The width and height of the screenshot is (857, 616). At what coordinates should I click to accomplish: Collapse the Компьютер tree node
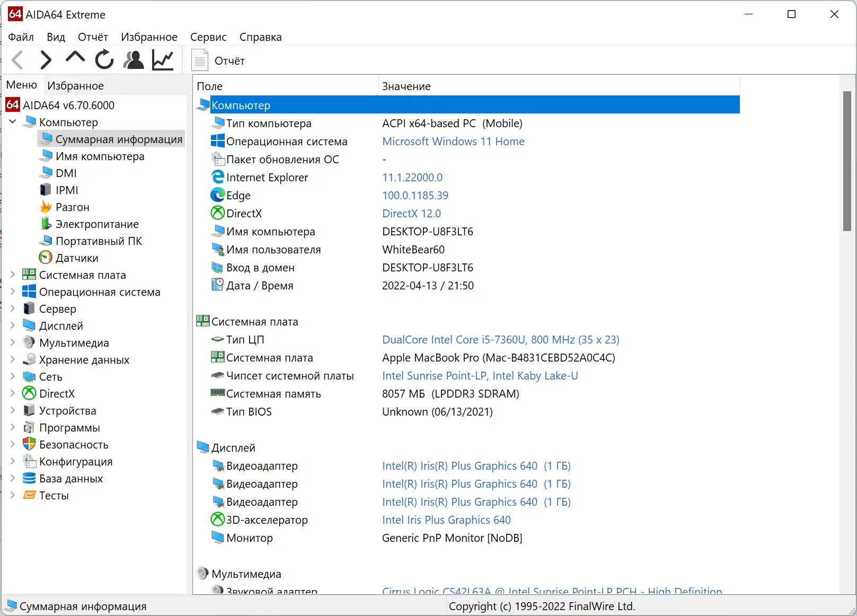pyautogui.click(x=13, y=122)
